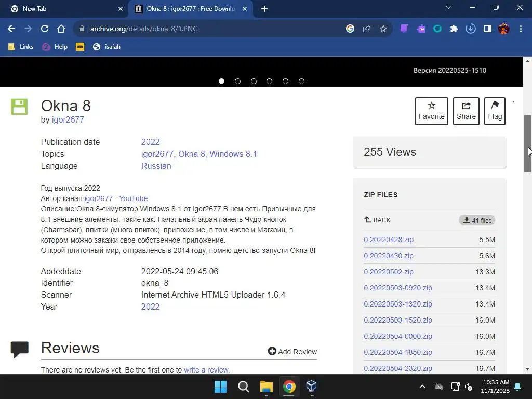Image resolution: width=532 pixels, height=399 pixels.
Task: Download all 41 files button
Action: coord(477,220)
